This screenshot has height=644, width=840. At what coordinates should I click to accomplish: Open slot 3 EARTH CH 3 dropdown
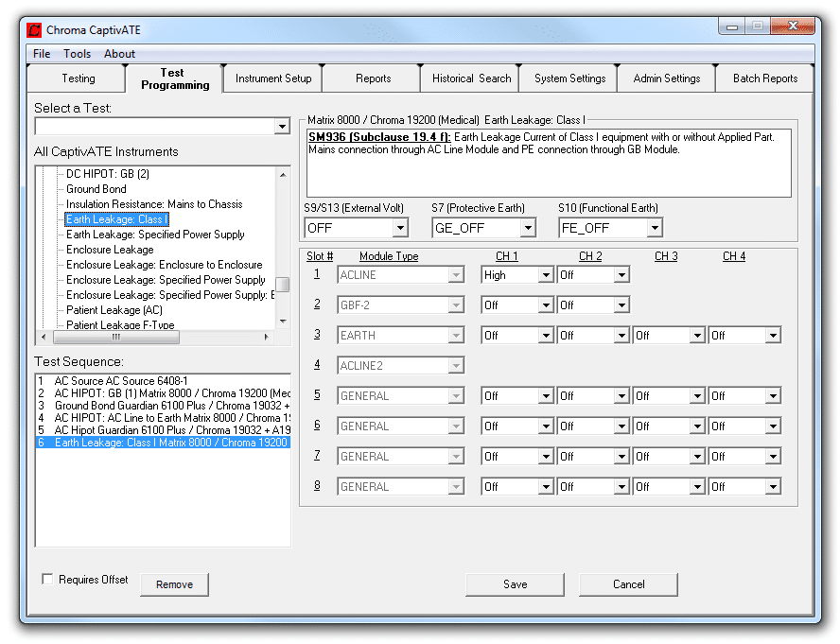pos(696,336)
